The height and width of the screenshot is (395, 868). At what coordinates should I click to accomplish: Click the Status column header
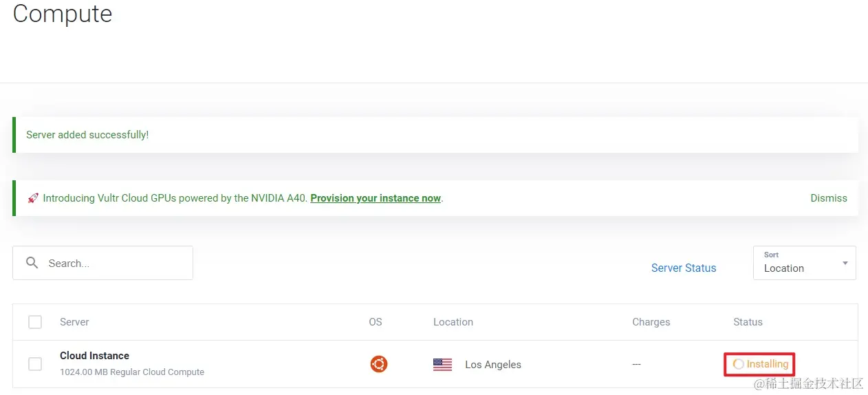pos(748,322)
